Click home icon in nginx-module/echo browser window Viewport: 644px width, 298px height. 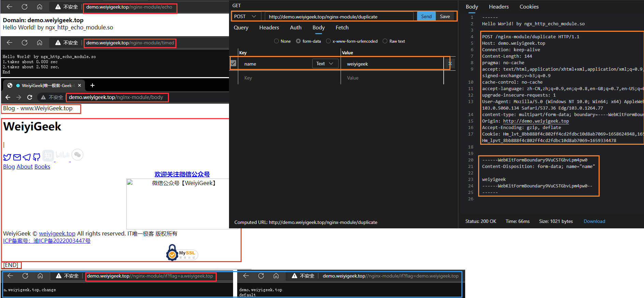(x=40, y=6)
